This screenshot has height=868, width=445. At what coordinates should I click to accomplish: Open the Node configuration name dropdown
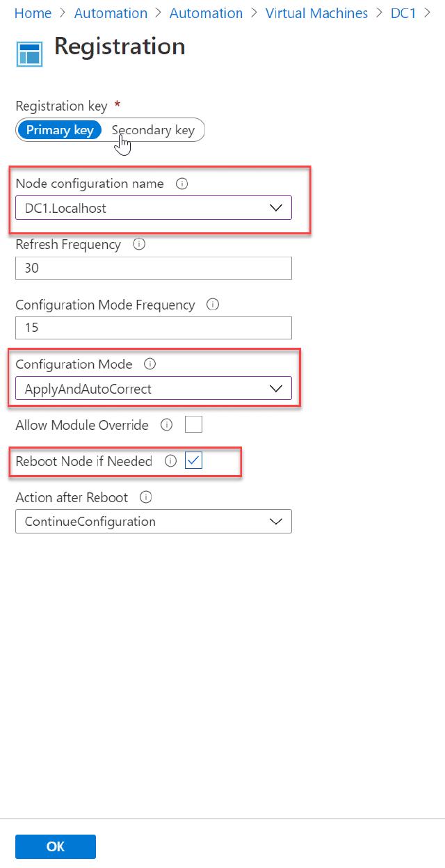pyautogui.click(x=153, y=208)
